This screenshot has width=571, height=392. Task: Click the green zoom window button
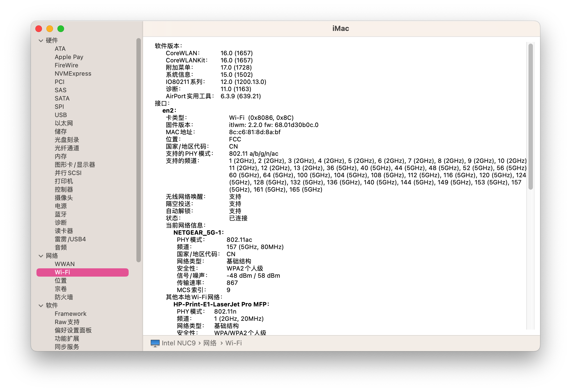click(61, 29)
